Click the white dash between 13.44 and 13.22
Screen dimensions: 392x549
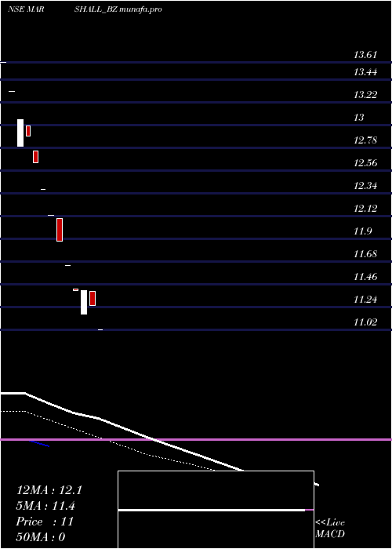coord(12,92)
